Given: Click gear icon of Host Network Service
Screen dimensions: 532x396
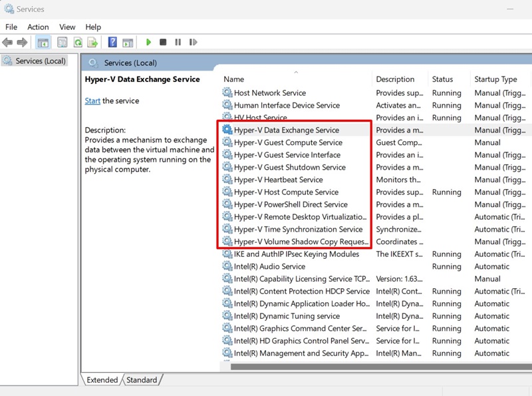Looking at the screenshot, I should coord(227,93).
